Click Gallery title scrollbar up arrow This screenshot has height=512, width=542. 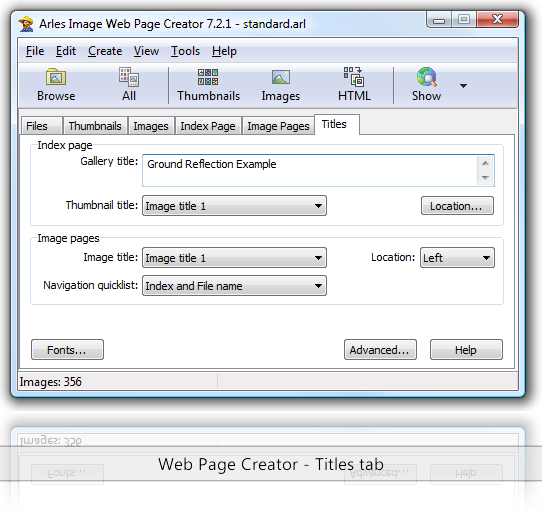coord(485,163)
